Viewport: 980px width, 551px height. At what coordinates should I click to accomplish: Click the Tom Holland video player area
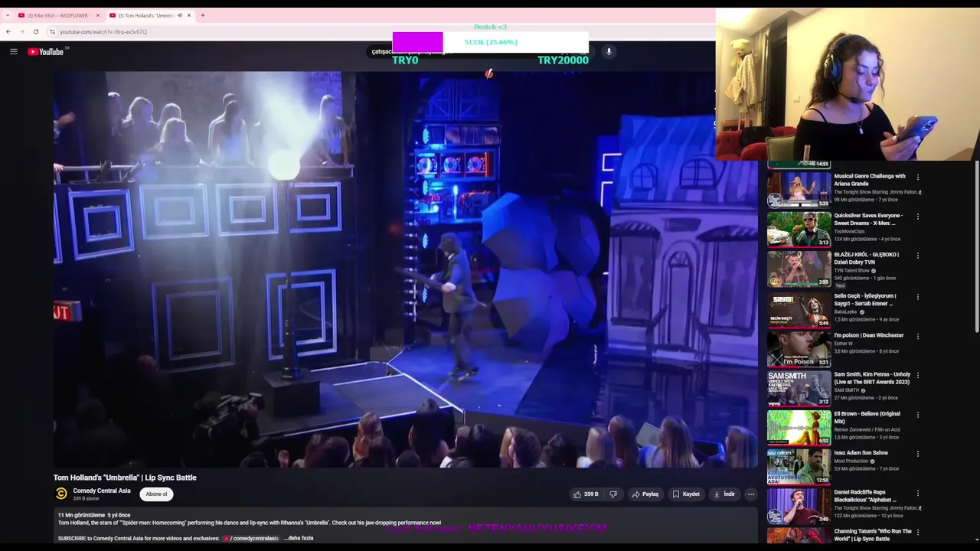(x=406, y=269)
